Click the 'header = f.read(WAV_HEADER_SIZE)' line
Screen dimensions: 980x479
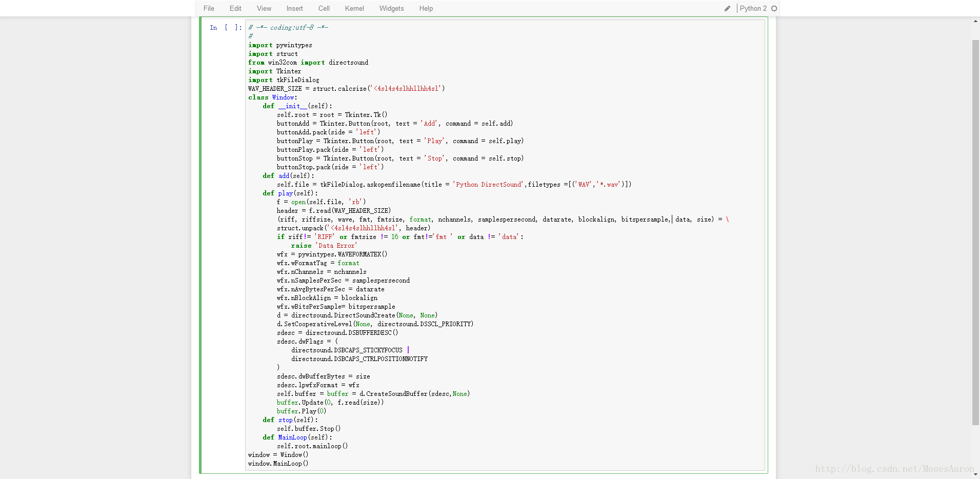pyautogui.click(x=334, y=211)
